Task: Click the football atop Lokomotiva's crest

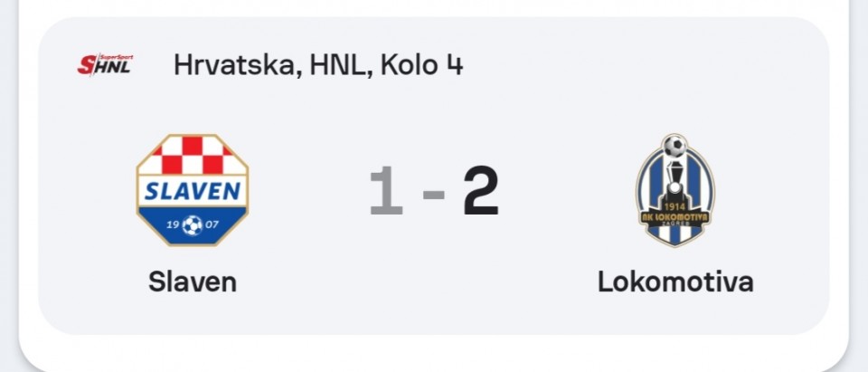Action: pyautogui.click(x=675, y=146)
